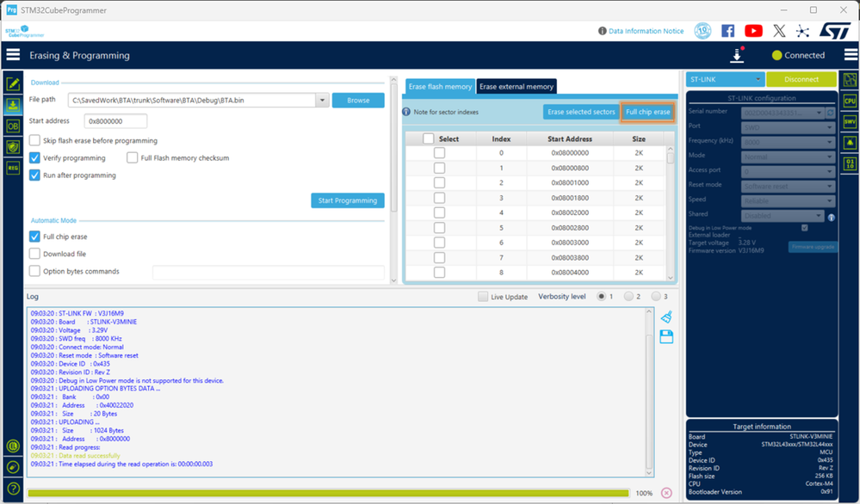Click the Shared mode info icon
This screenshot has height=504, width=860.
(x=832, y=218)
